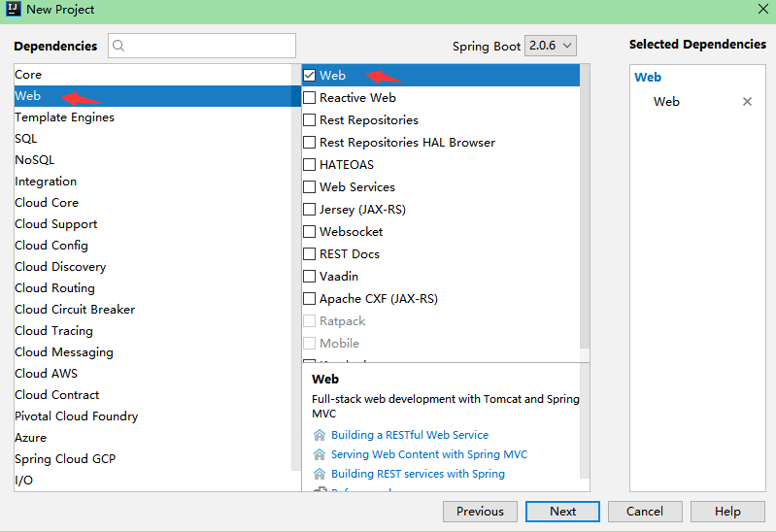Open the Building a RESTful Web Service guide
Viewport: 776px width, 532px height.
point(410,435)
